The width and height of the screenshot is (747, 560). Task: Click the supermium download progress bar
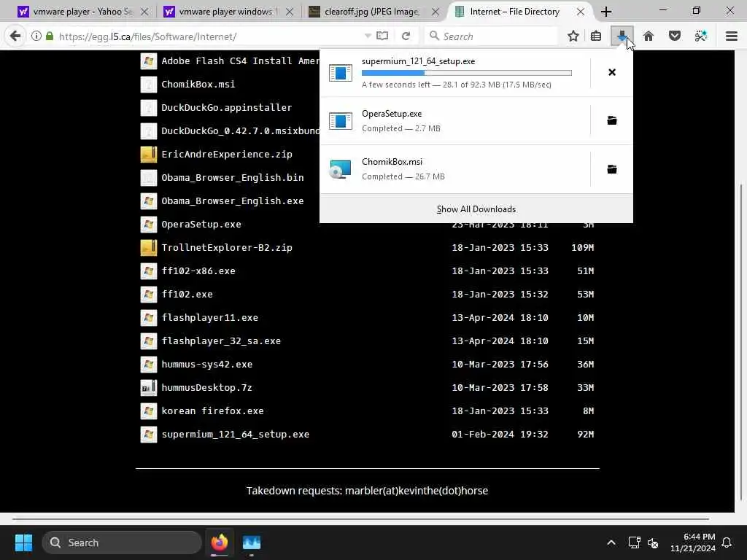click(x=466, y=73)
